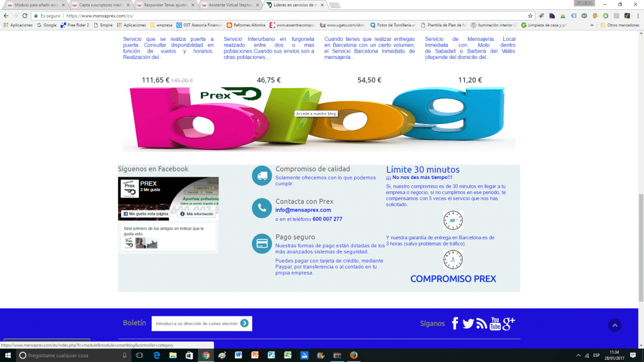Image resolution: width=644 pixels, height=362 pixels.
Task: Open Task View on taskbar
Action: click(x=139, y=356)
